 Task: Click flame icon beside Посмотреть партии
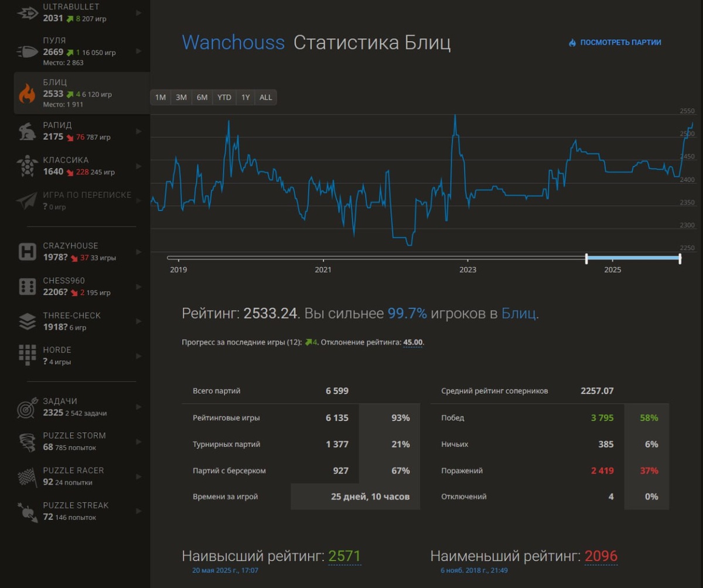(x=572, y=42)
